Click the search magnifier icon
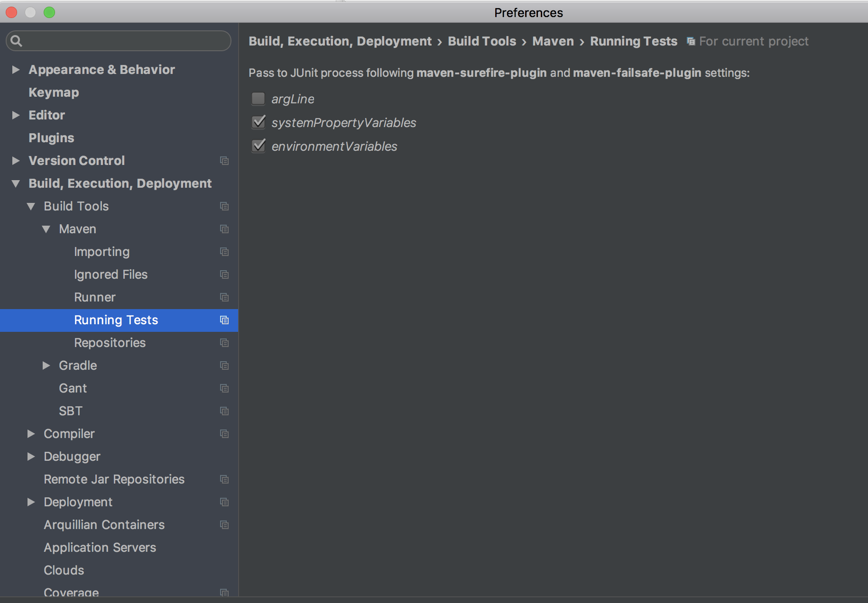 coord(16,41)
